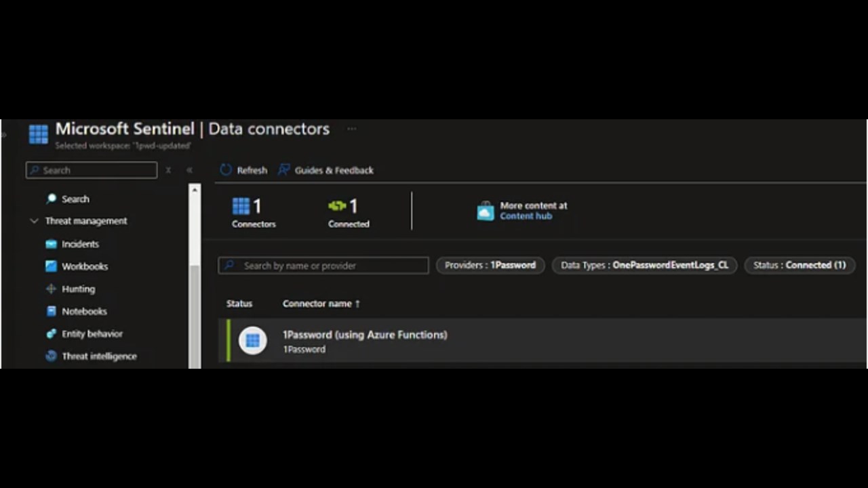Open the Content hub link
This screenshot has height=488, width=868.
pyautogui.click(x=526, y=216)
